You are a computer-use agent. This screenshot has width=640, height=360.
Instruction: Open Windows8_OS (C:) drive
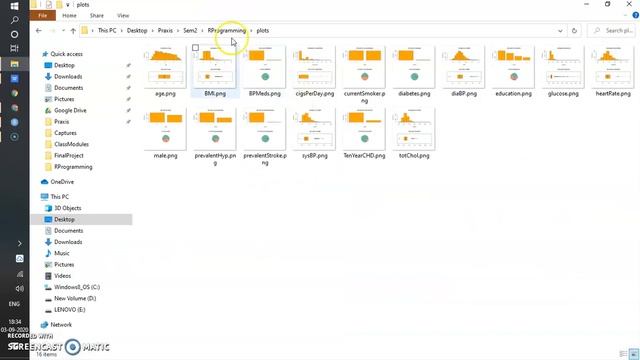coord(77,287)
